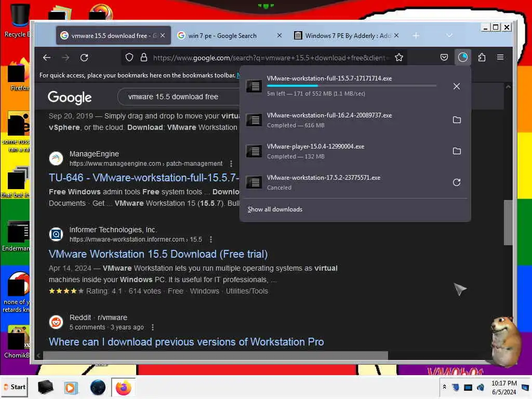Toggle the Firefox downloads panel button

coord(463,57)
